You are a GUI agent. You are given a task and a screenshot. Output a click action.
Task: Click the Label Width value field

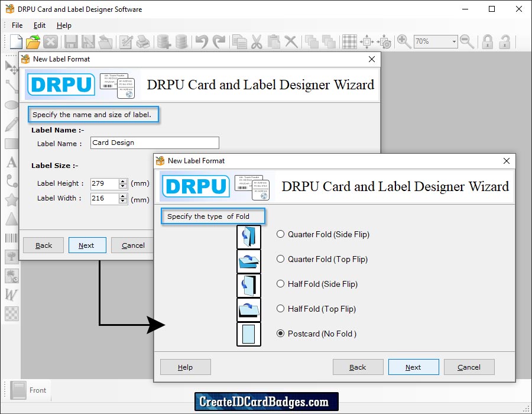(x=105, y=199)
